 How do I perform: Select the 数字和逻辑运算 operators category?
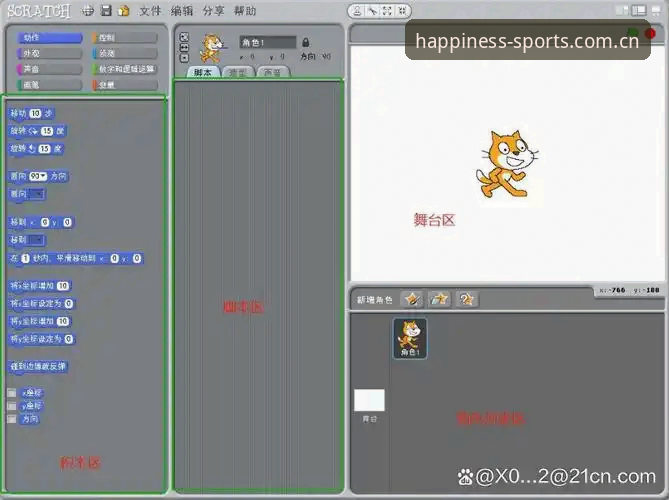click(125, 69)
